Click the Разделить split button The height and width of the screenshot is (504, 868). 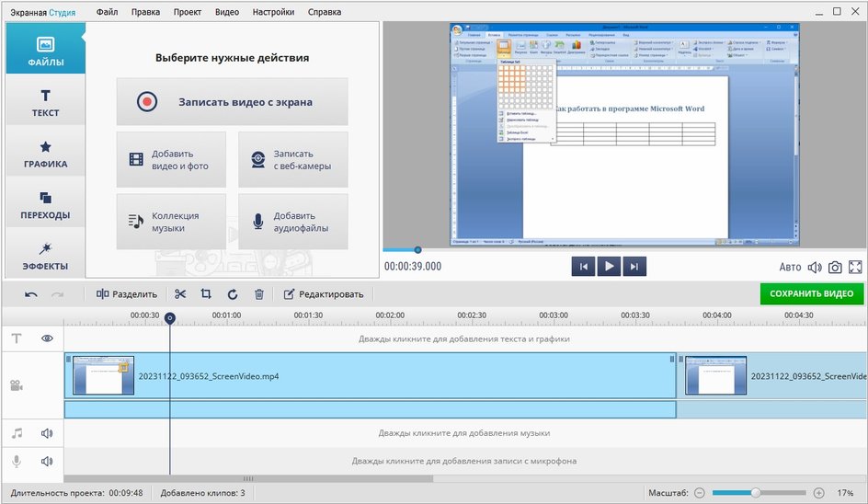click(127, 294)
